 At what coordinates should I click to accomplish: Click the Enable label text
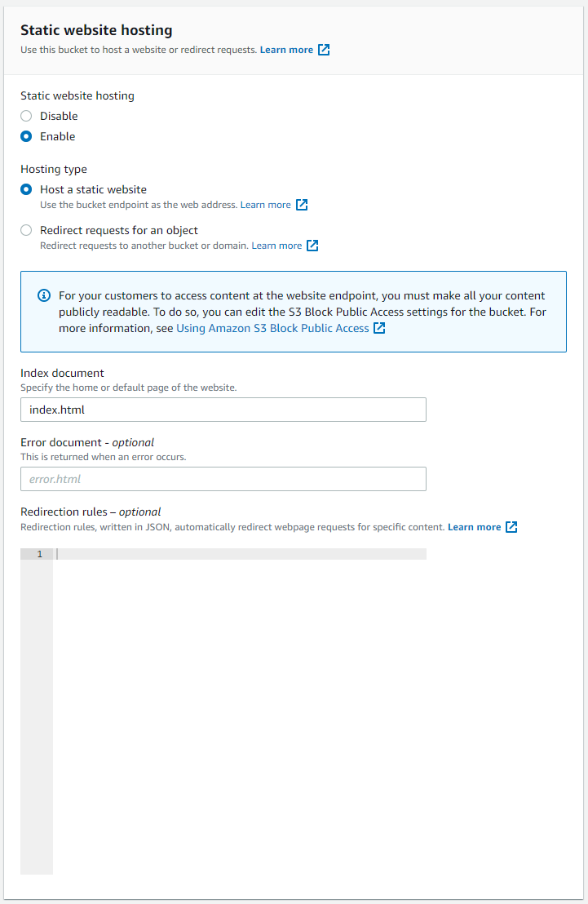[58, 136]
